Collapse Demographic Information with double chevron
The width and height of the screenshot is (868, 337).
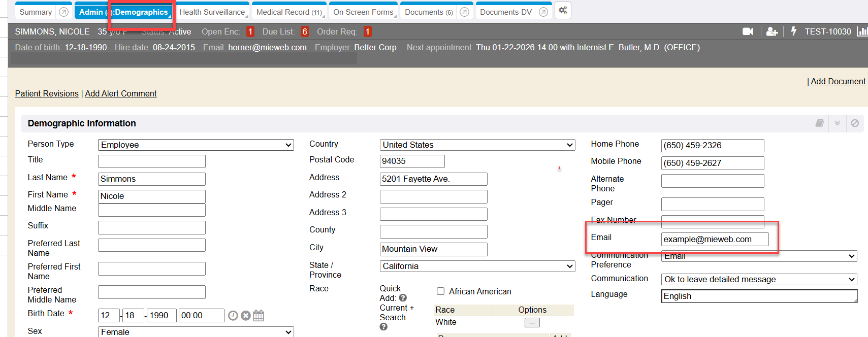pos(837,123)
